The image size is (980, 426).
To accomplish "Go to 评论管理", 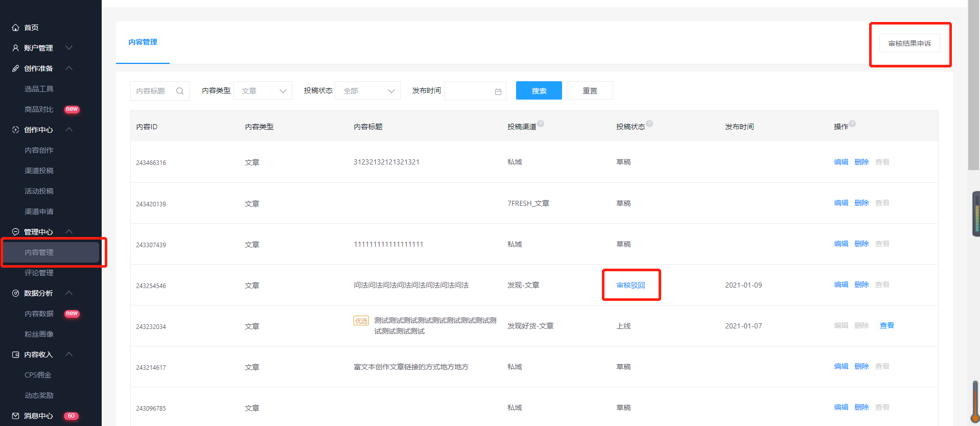I will click(39, 273).
